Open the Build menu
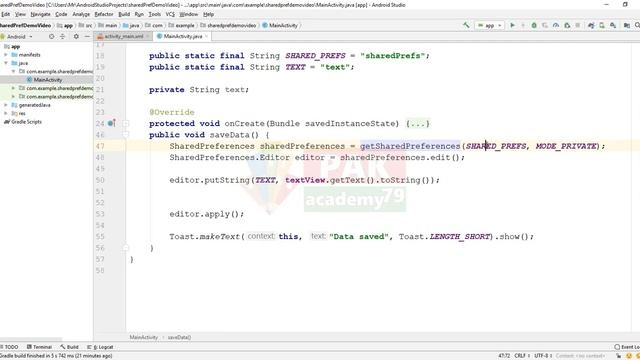The width and height of the screenshot is (640, 360). (124, 14)
